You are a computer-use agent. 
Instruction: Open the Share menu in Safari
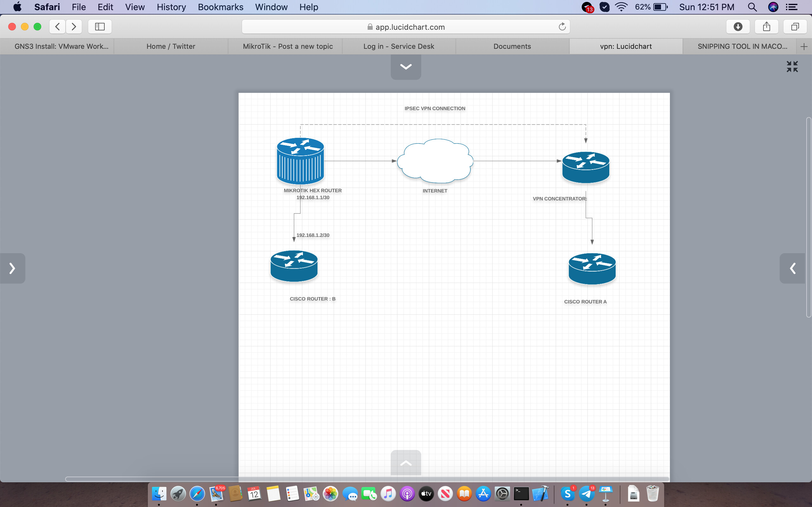pos(766,27)
